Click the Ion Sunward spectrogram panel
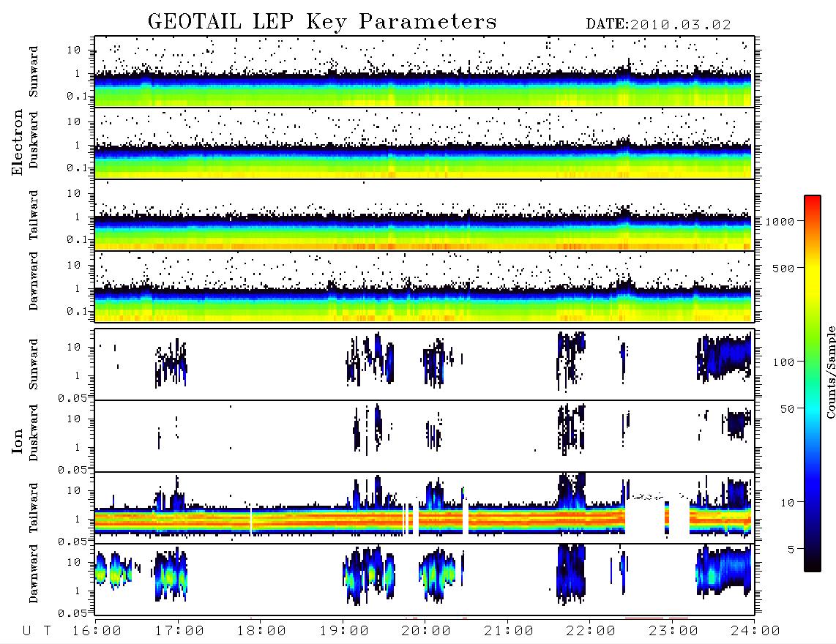 425,364
